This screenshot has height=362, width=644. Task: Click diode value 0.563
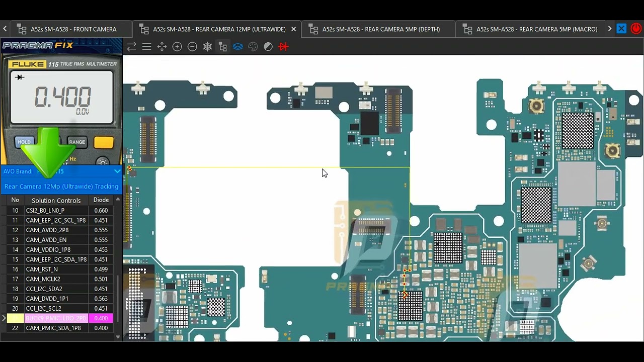tap(101, 299)
